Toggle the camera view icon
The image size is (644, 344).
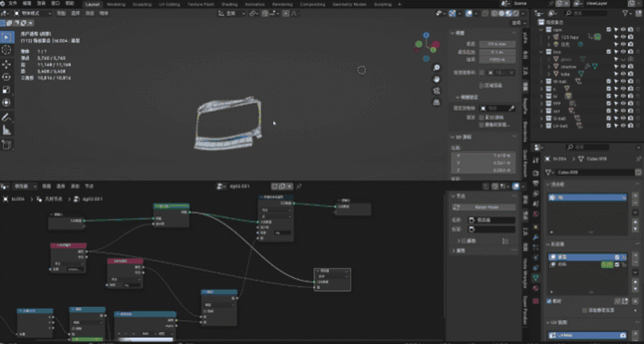click(437, 91)
